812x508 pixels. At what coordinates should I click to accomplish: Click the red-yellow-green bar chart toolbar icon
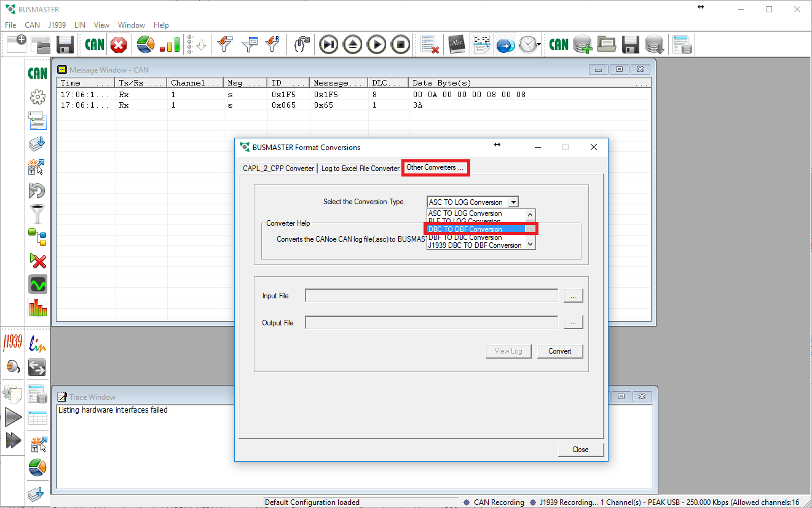pos(170,44)
